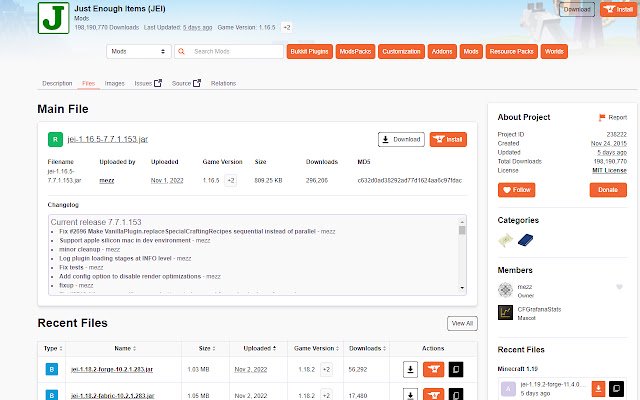The height and width of the screenshot is (400, 640).
Task: Click black copy icon for jei-1.19.2-forge sidebar file
Action: [616, 389]
